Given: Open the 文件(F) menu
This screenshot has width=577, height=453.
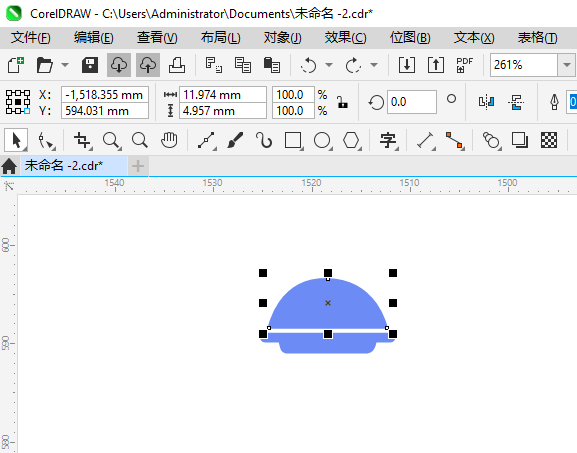Looking at the screenshot, I should [31, 38].
